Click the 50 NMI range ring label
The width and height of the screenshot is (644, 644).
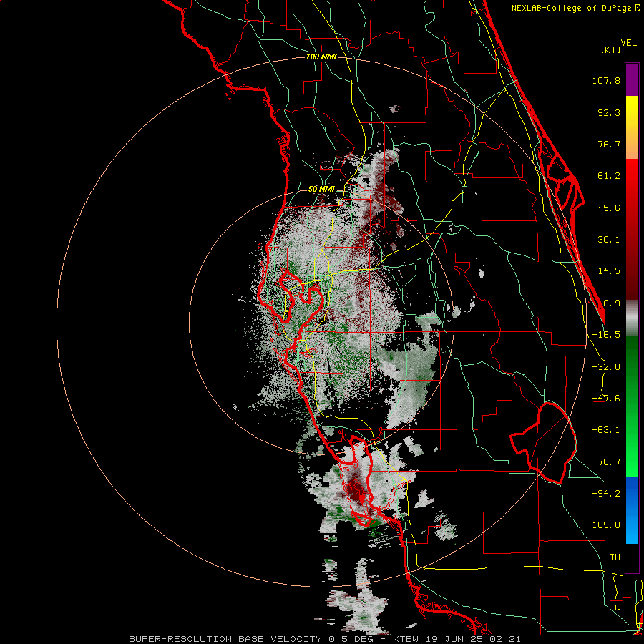click(x=321, y=190)
